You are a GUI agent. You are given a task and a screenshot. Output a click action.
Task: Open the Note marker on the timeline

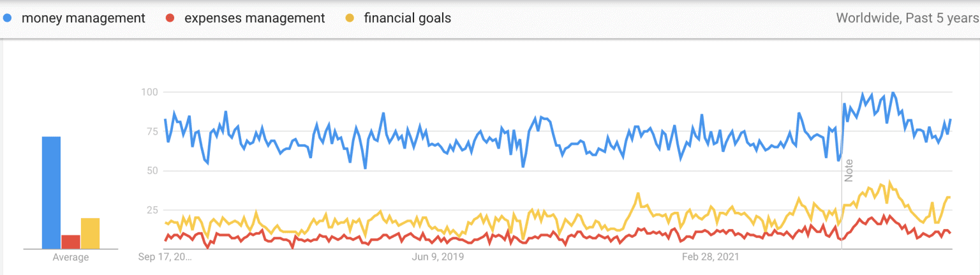click(849, 170)
